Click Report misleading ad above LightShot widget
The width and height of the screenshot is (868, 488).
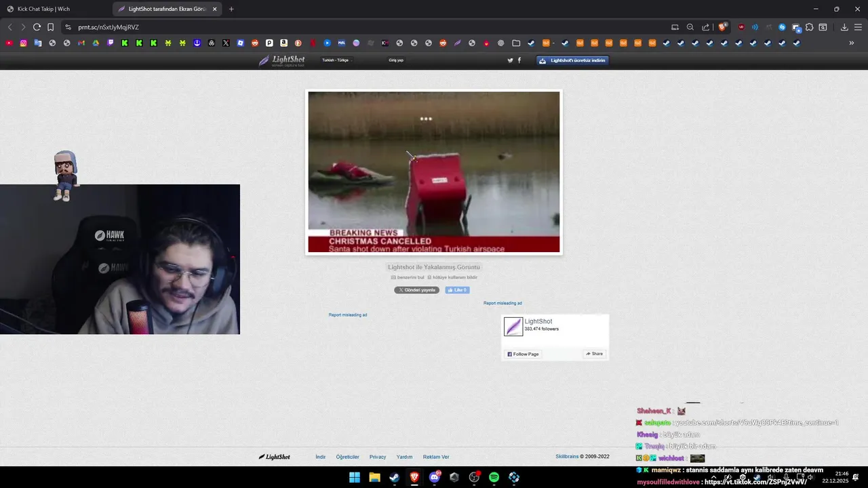point(502,303)
